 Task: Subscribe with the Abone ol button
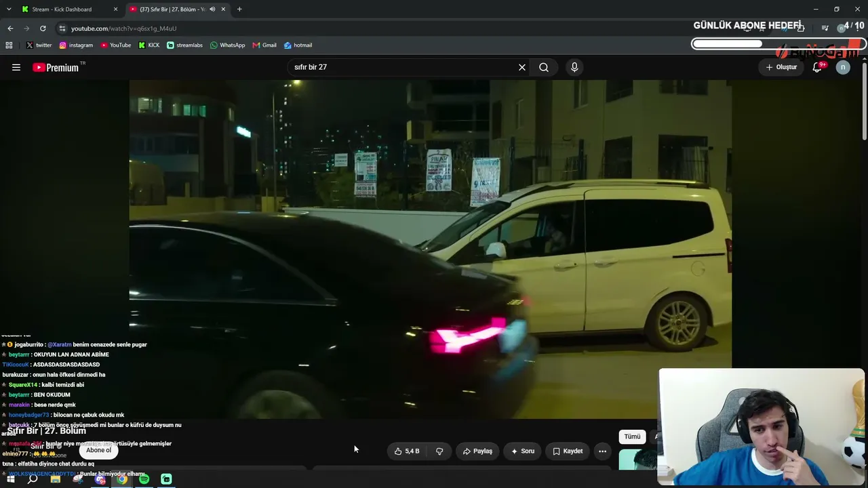[98, 450]
